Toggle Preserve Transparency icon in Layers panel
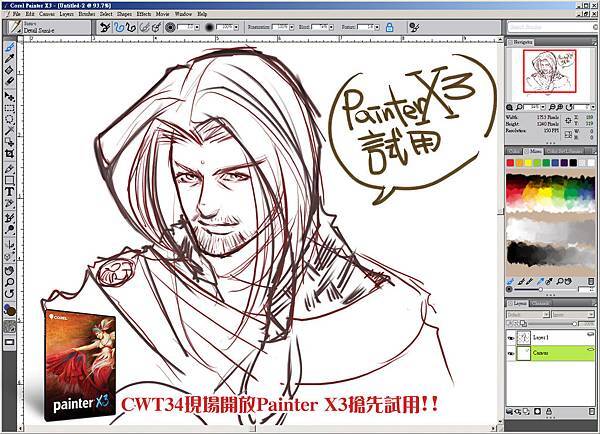This screenshot has height=434, width=600. 510,324
